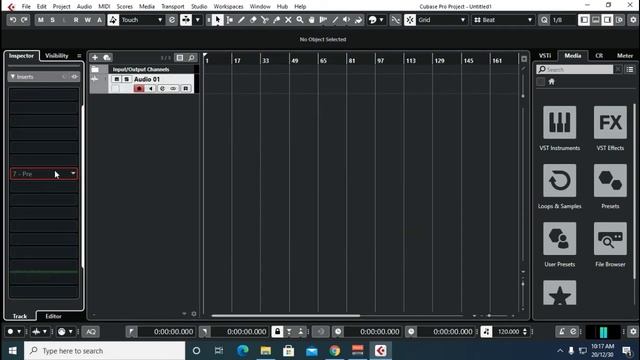Screen dimensions: 640x360
Task: Open insert slot 7 - Pre dropdown arrow
Action: point(73,173)
